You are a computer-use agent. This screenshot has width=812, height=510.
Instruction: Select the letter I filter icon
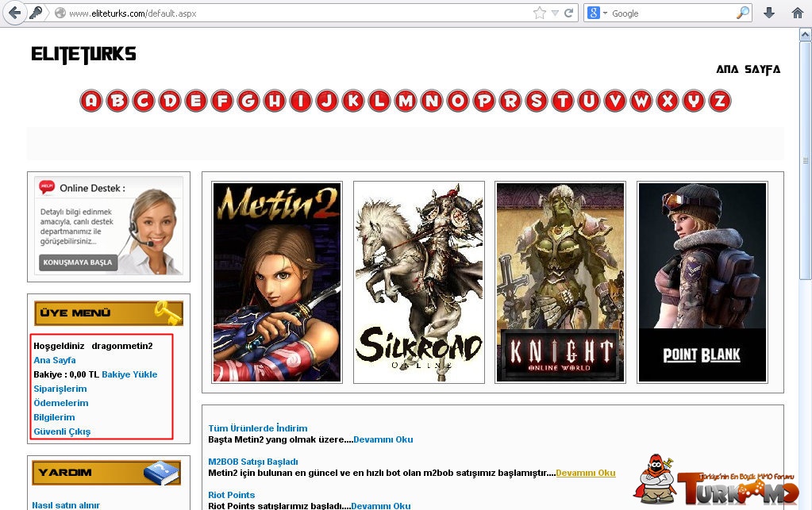[301, 101]
